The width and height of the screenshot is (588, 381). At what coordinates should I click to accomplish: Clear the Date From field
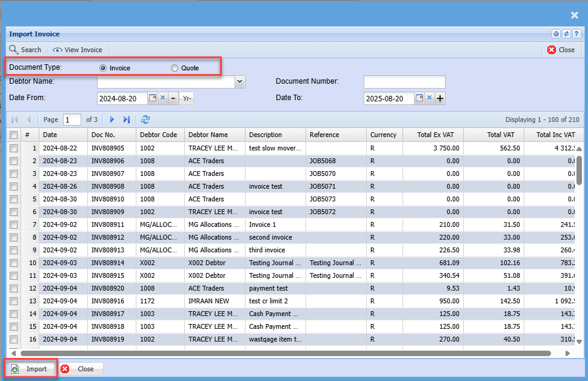pos(162,98)
